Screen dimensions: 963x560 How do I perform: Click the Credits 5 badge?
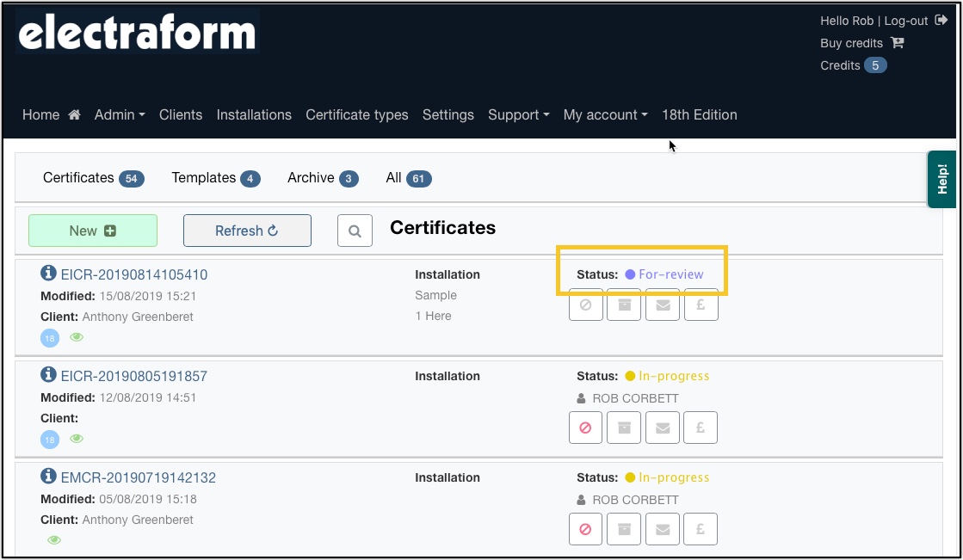pyautogui.click(x=875, y=65)
